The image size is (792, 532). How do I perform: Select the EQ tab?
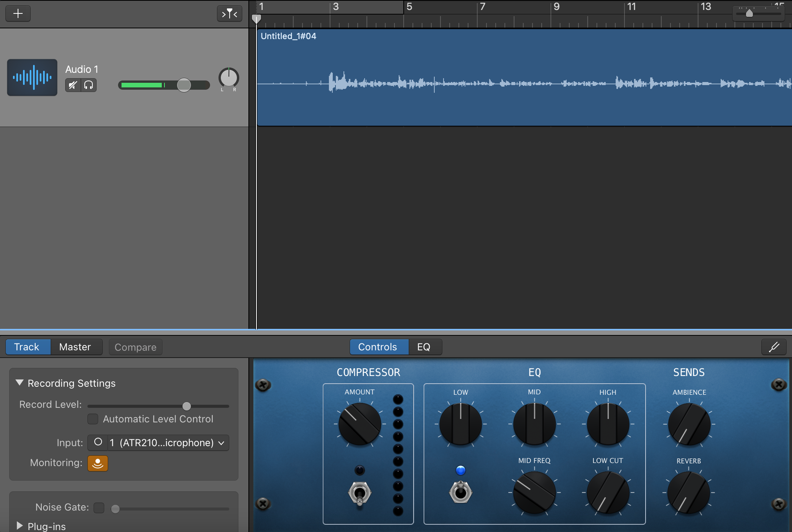point(425,347)
